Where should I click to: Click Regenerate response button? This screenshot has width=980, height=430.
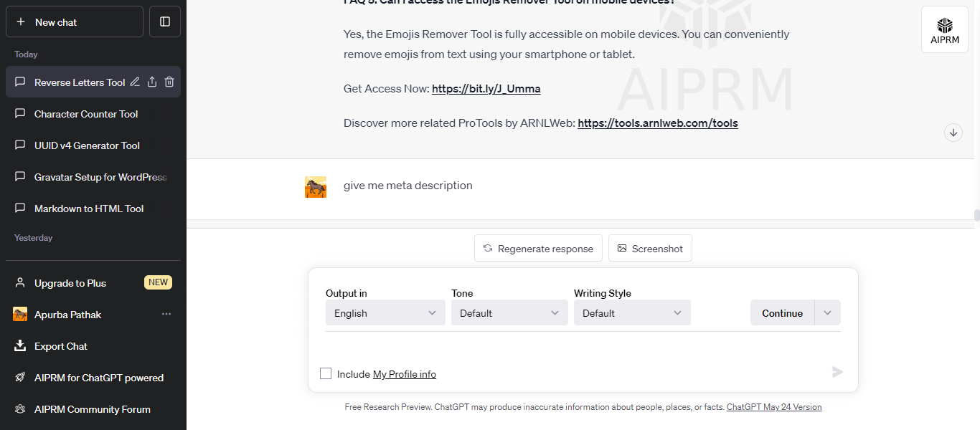point(538,249)
